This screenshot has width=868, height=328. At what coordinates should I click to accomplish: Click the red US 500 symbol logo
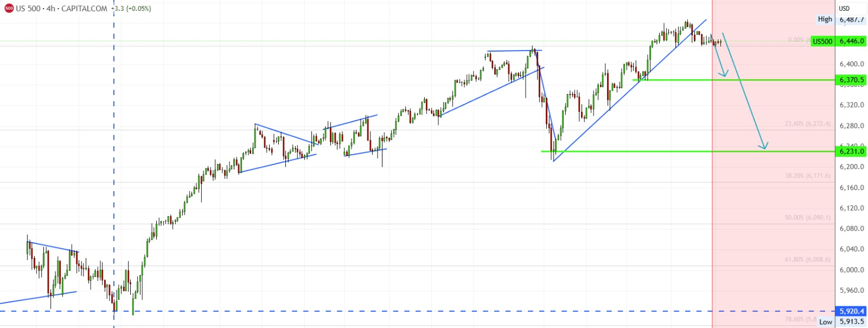[9, 9]
